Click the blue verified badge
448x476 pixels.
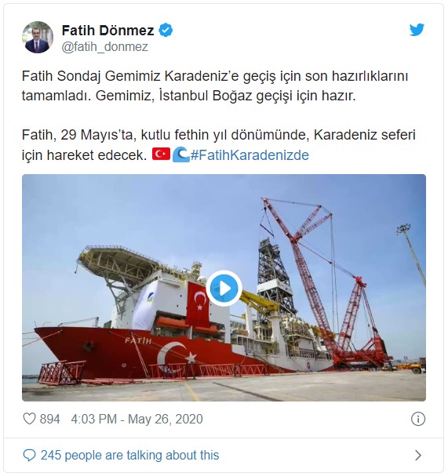(166, 30)
